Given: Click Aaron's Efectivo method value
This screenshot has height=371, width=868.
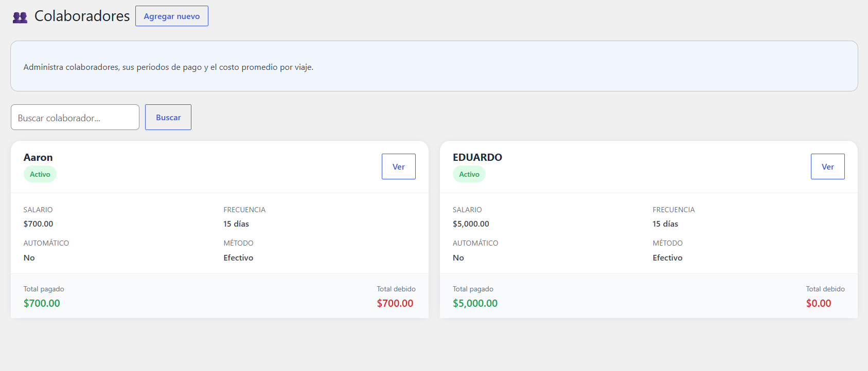Looking at the screenshot, I should point(238,257).
